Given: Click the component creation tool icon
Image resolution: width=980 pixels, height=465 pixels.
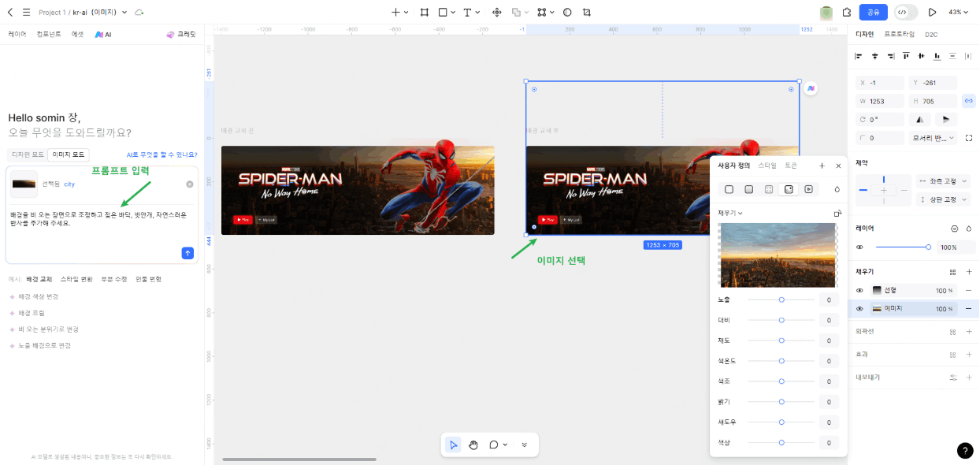Looking at the screenshot, I should [497, 13].
